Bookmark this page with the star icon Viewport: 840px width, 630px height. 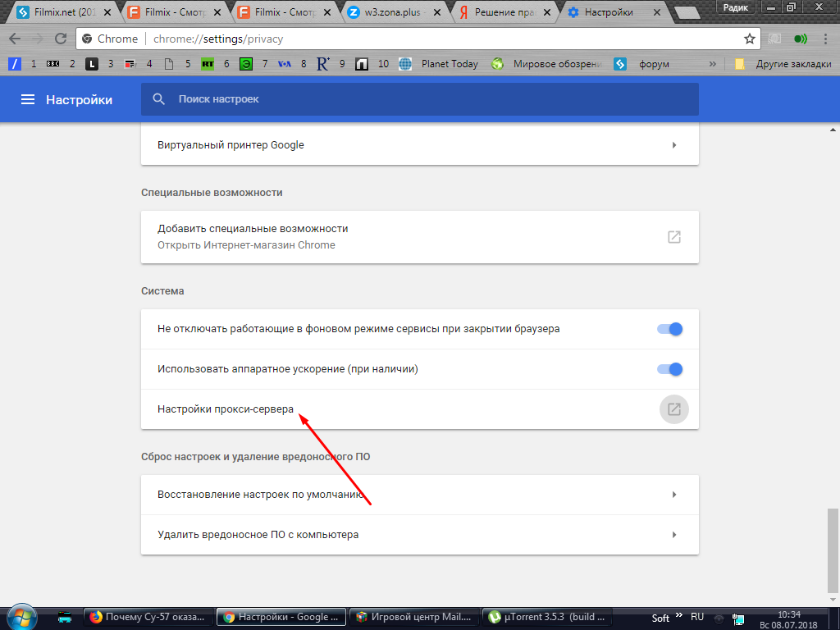tap(749, 39)
